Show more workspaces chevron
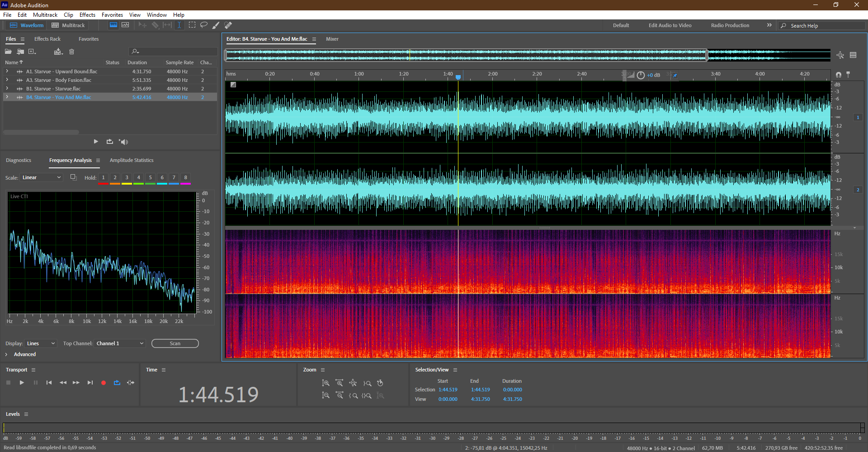 [x=769, y=25]
